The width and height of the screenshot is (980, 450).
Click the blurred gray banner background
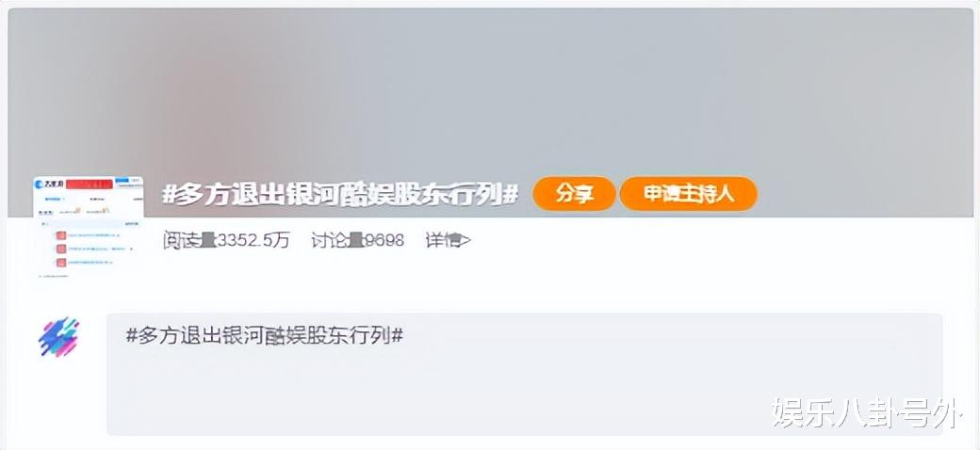pos(490,93)
